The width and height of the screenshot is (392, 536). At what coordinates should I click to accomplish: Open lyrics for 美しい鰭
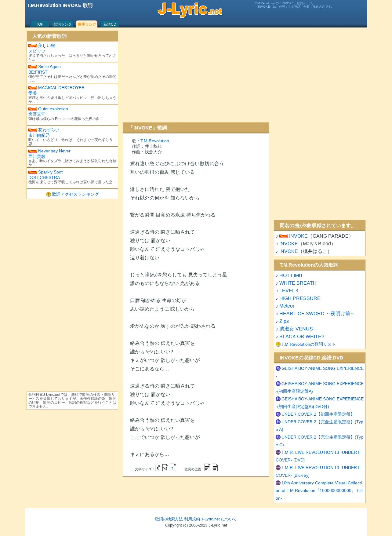pos(47,46)
